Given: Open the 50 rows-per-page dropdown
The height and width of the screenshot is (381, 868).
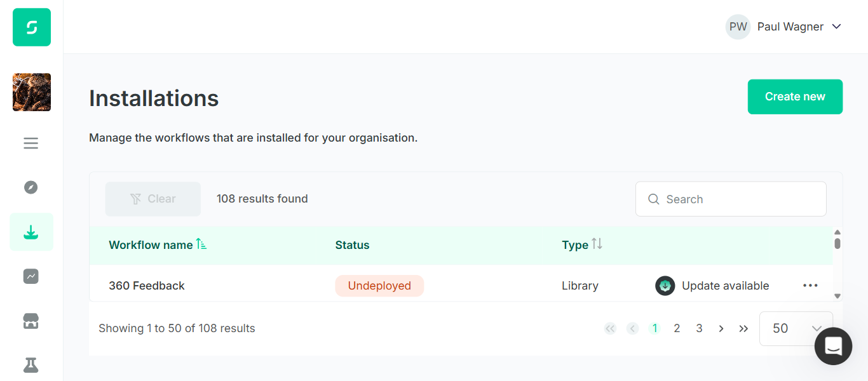Looking at the screenshot, I should pos(796,328).
